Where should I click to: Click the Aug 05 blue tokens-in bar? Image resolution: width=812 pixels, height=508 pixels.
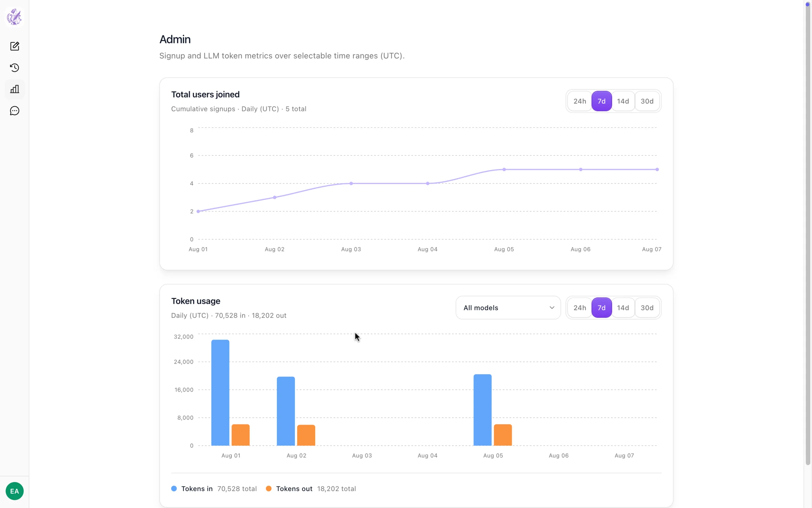pyautogui.click(x=482, y=410)
